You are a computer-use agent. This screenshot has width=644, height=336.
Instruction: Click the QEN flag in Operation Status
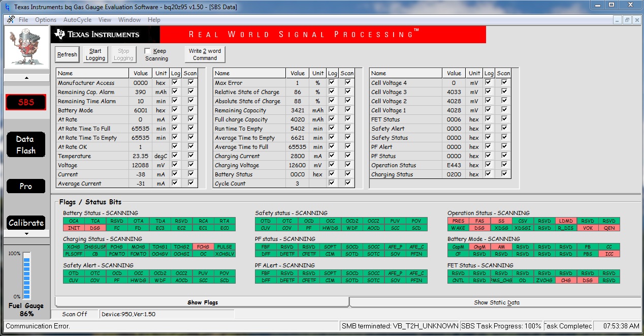click(x=609, y=228)
